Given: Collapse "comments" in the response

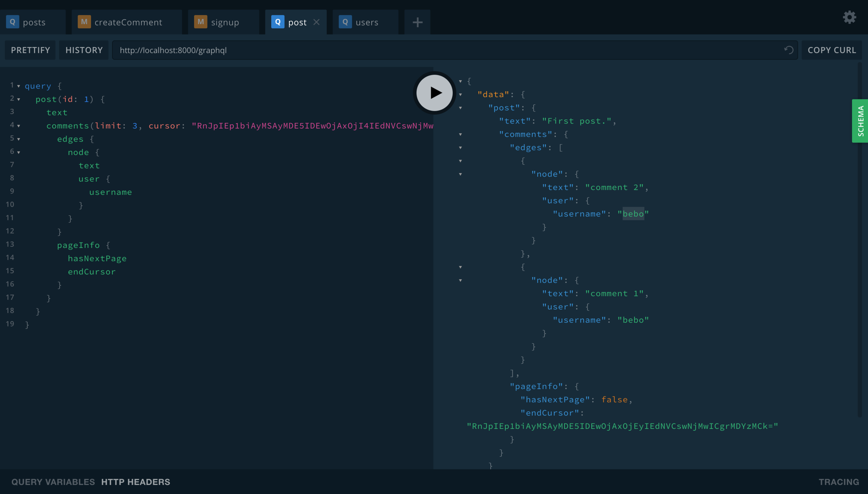Looking at the screenshot, I should tap(460, 134).
